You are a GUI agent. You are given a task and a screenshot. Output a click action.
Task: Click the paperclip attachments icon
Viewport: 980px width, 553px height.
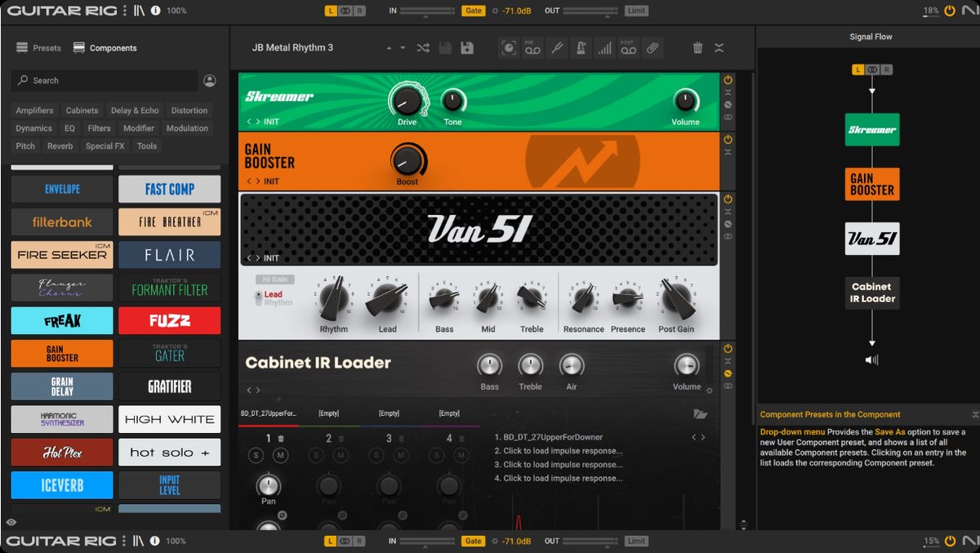click(x=652, y=48)
